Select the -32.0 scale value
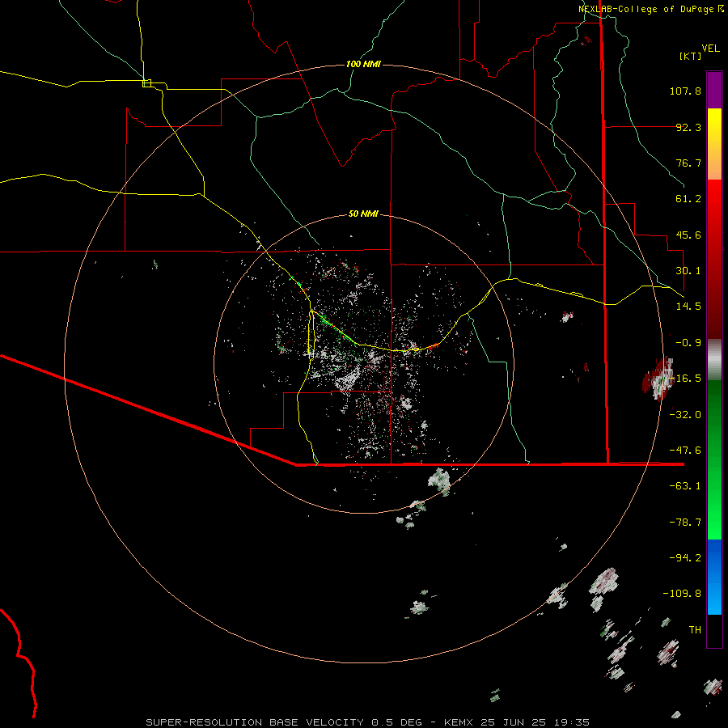 point(685,415)
